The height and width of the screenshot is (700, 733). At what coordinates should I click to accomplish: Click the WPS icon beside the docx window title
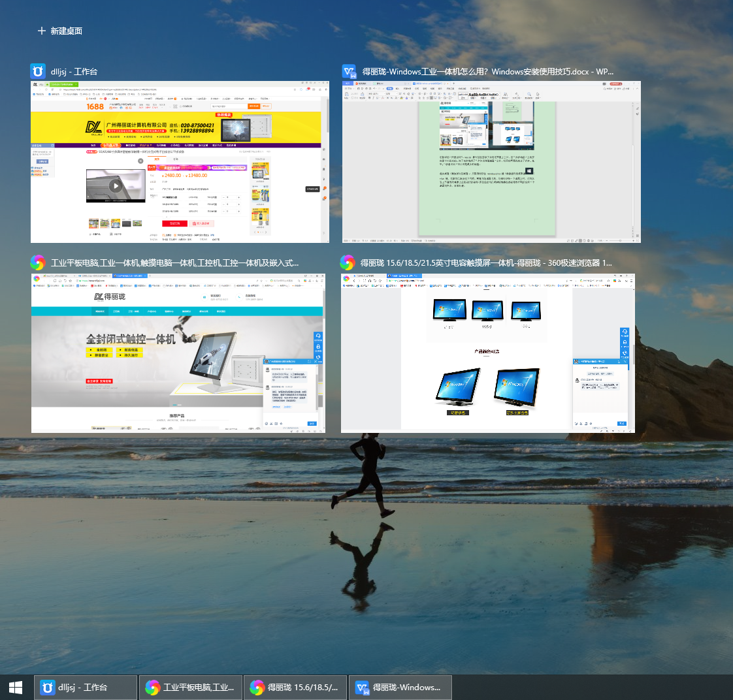pyautogui.click(x=349, y=71)
